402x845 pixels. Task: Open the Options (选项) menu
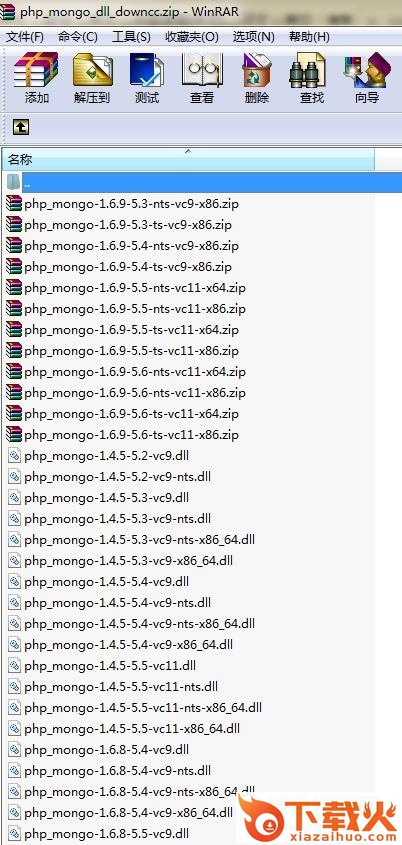click(x=254, y=37)
